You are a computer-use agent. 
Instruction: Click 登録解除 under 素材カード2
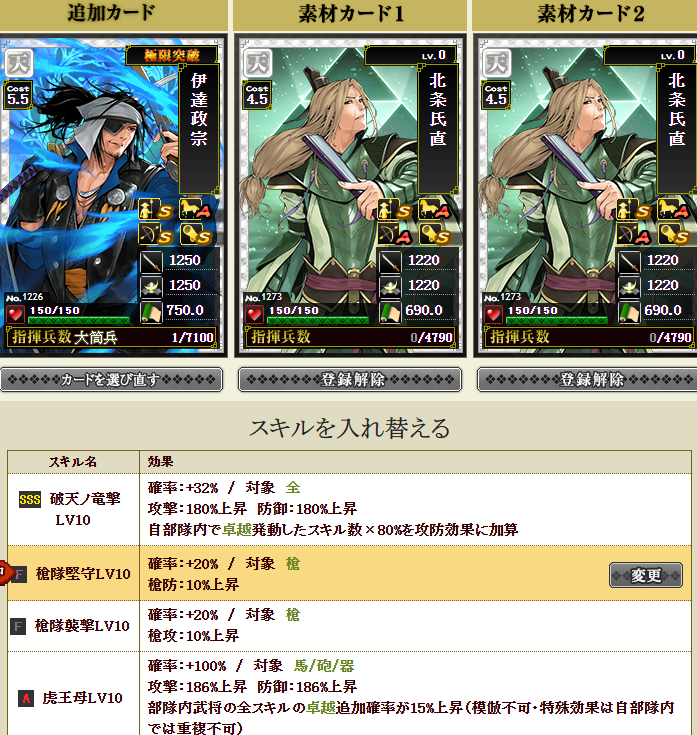(588, 380)
